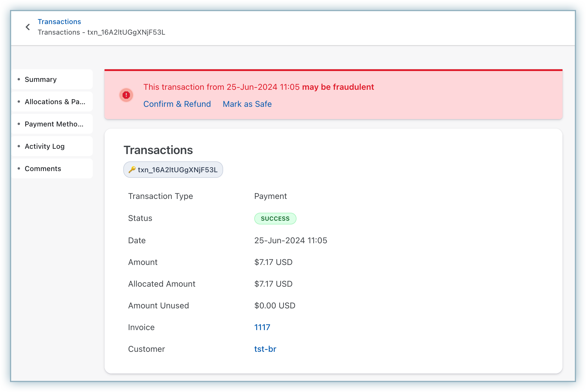The width and height of the screenshot is (586, 392).
Task: Jump to Activity Log section
Action: [x=45, y=146]
